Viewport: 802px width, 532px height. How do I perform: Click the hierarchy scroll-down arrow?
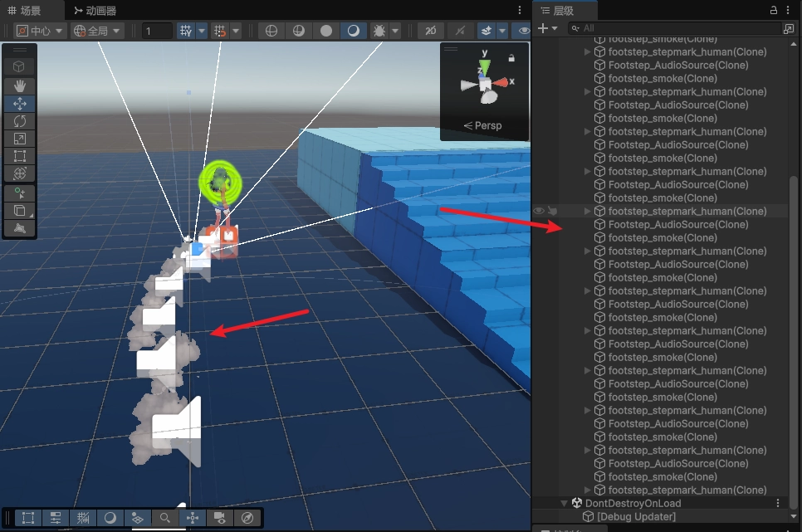point(794,516)
